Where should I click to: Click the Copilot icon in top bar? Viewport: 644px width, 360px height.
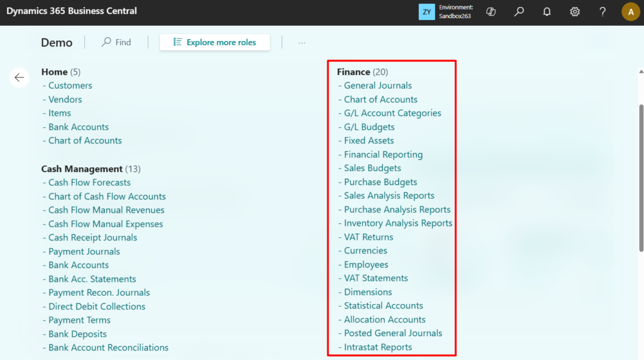click(492, 11)
